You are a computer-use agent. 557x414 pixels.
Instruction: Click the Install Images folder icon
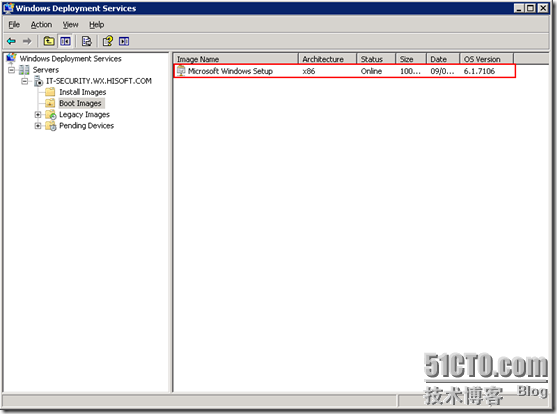50,92
